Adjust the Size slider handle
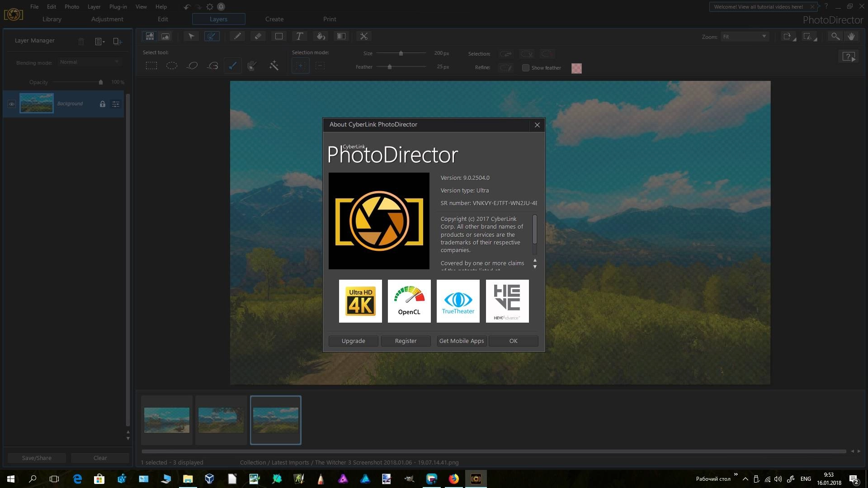Image resolution: width=868 pixels, height=488 pixels. point(401,53)
